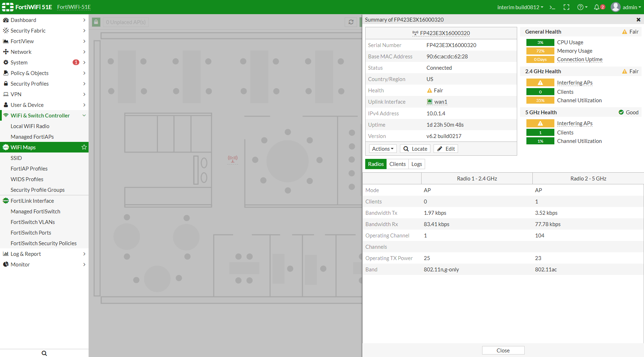This screenshot has width=644, height=357.
Task: Expand the Dashboard menu chevron
Action: click(84, 20)
